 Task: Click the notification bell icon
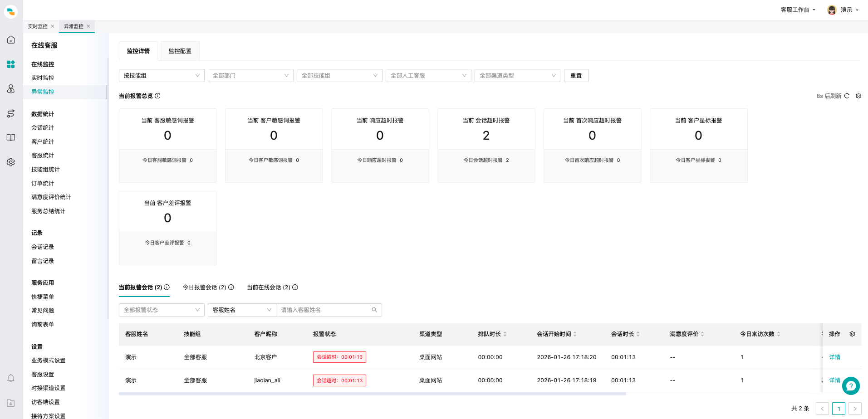(10, 378)
